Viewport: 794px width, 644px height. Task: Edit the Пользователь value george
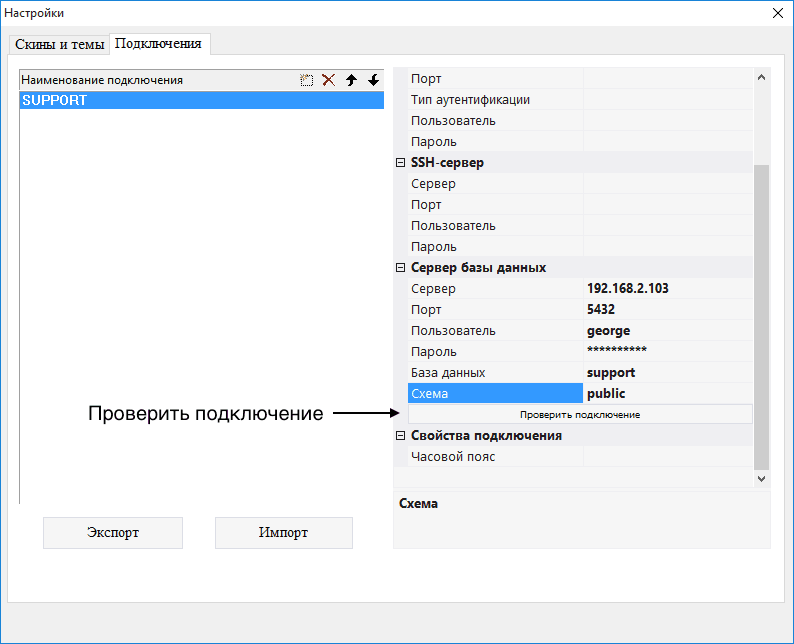(667, 331)
